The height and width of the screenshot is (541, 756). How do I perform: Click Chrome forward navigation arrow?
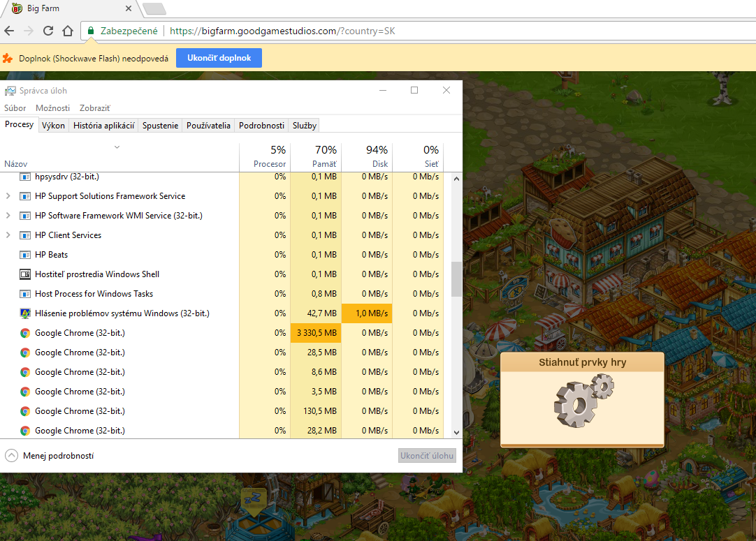coord(29,31)
